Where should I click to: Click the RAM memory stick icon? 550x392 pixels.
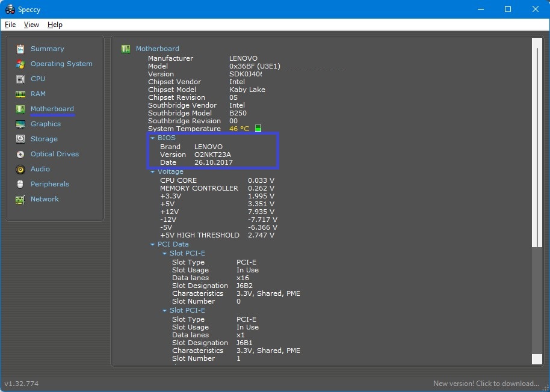(20, 94)
